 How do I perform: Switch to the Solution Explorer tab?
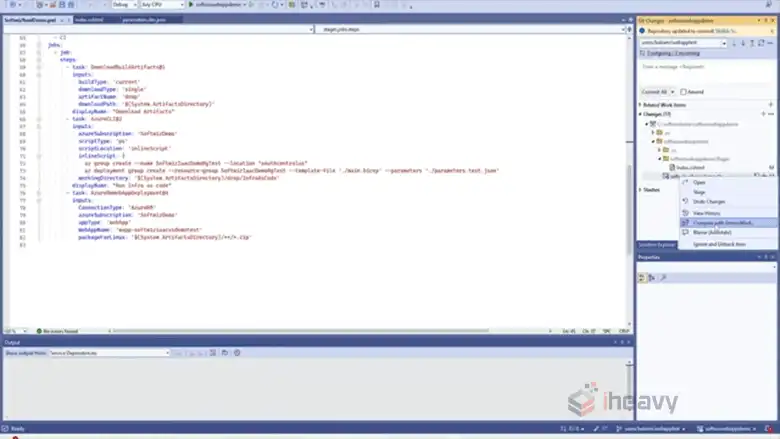coord(657,245)
